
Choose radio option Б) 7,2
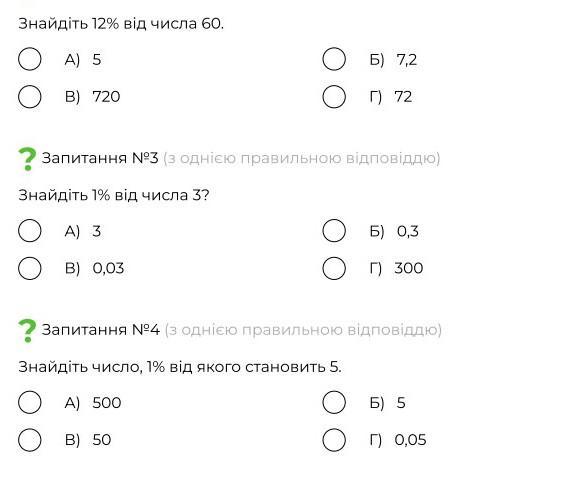[334, 59]
